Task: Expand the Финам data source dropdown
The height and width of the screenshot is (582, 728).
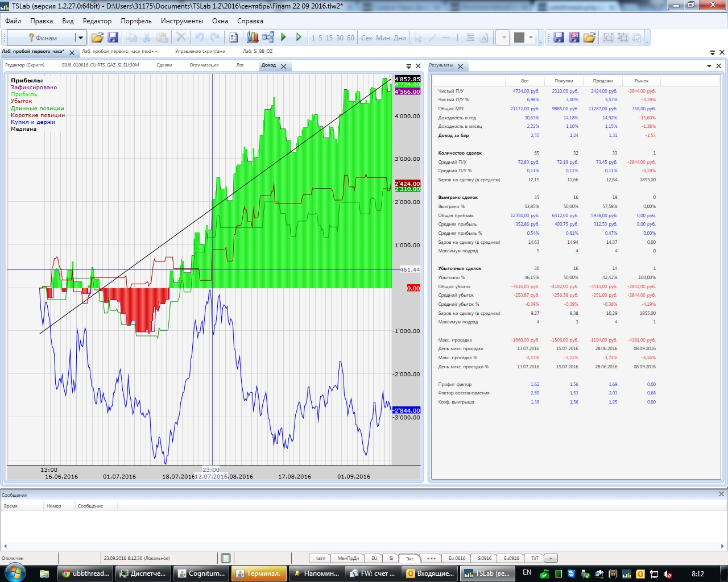Action: tap(81, 38)
